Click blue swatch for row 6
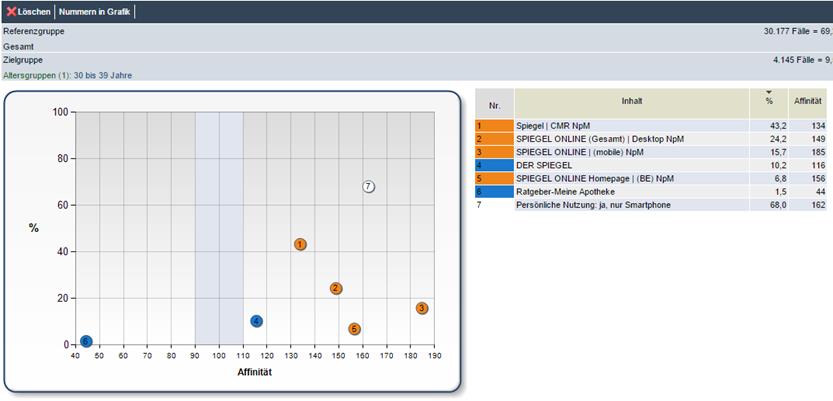Image resolution: width=833 pixels, height=401 pixels. pos(495,192)
